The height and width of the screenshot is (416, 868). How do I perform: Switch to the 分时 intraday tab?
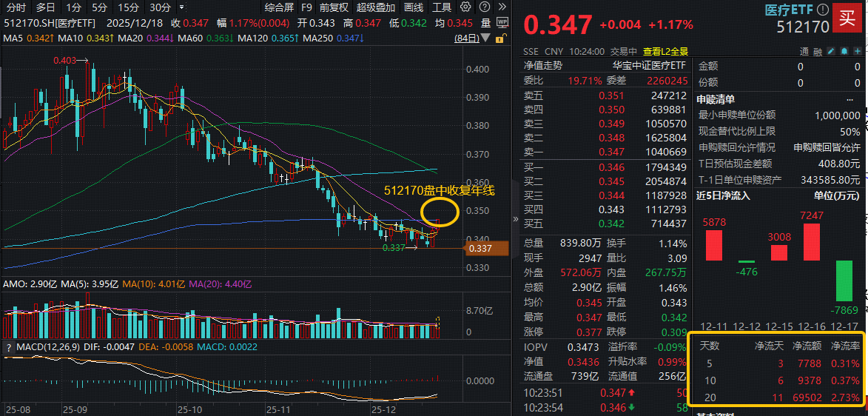pyautogui.click(x=14, y=7)
